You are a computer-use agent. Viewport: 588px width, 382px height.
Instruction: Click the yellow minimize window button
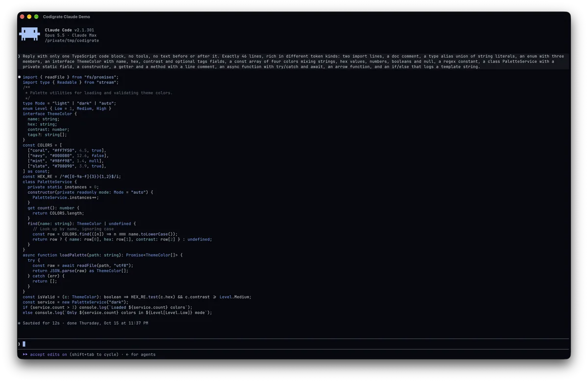29,17
